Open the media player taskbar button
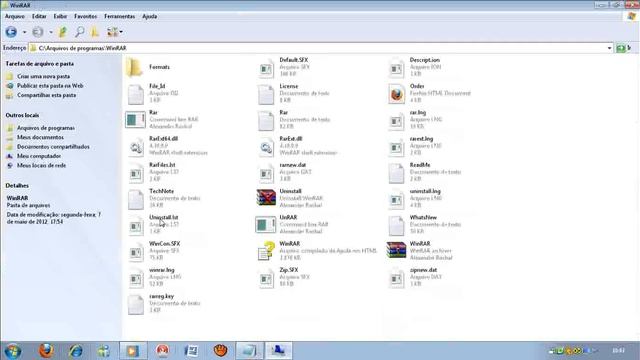Image resolution: width=640 pixels, height=360 pixels. click(133, 351)
